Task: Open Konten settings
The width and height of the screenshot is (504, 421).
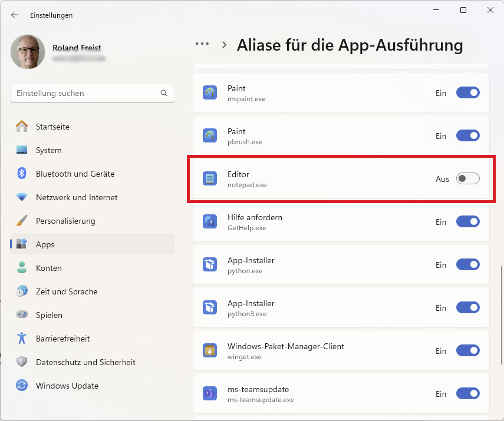Action: (x=93, y=268)
